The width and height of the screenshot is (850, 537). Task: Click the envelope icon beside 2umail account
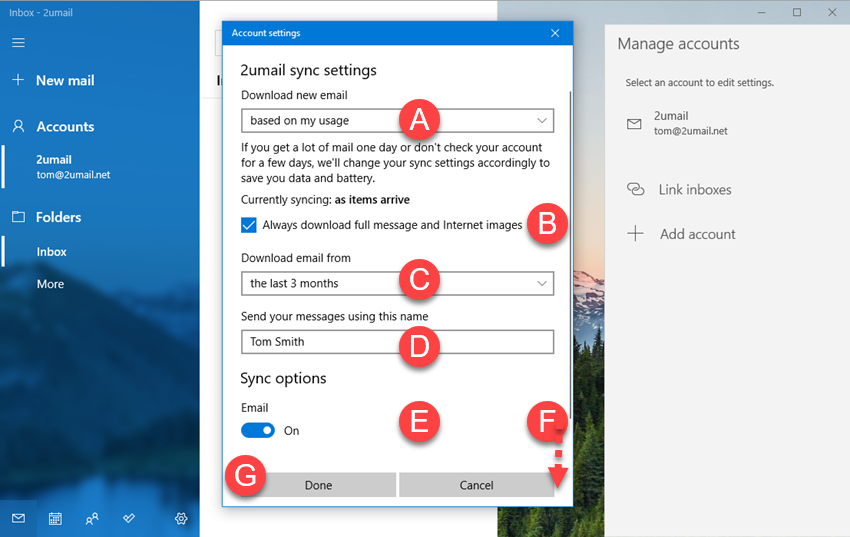coord(634,124)
